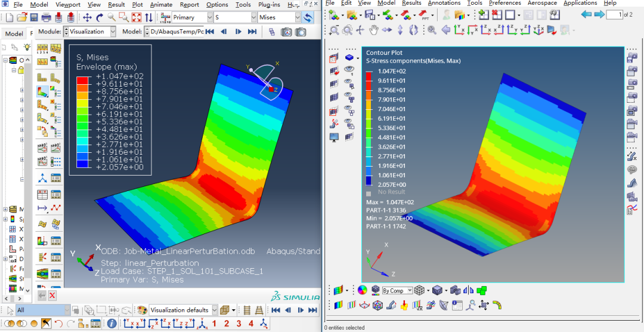Open HyperView Annotations menu
644x332 pixels.
pos(444,3)
